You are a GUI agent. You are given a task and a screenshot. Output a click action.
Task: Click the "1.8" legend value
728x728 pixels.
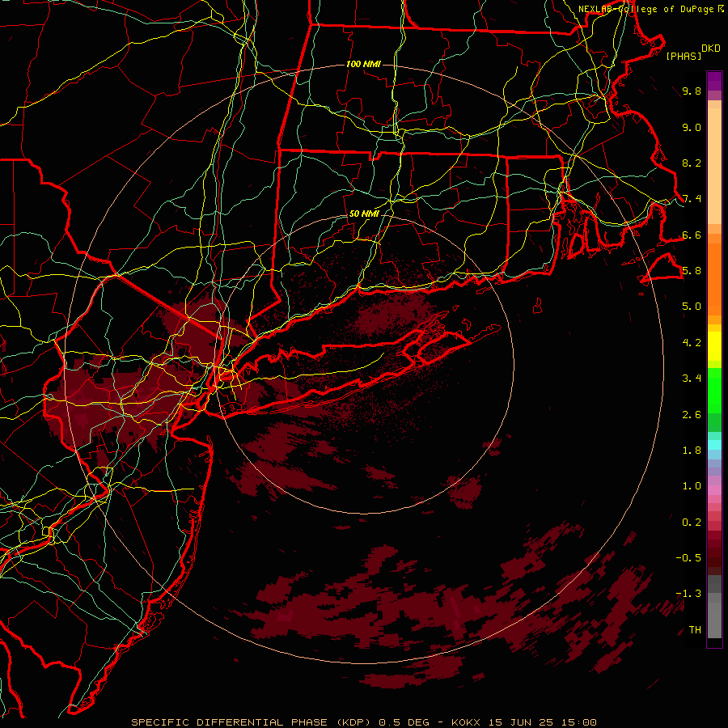(692, 451)
